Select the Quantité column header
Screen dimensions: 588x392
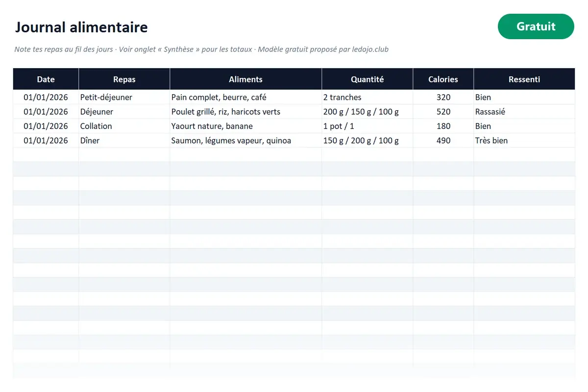(x=367, y=79)
